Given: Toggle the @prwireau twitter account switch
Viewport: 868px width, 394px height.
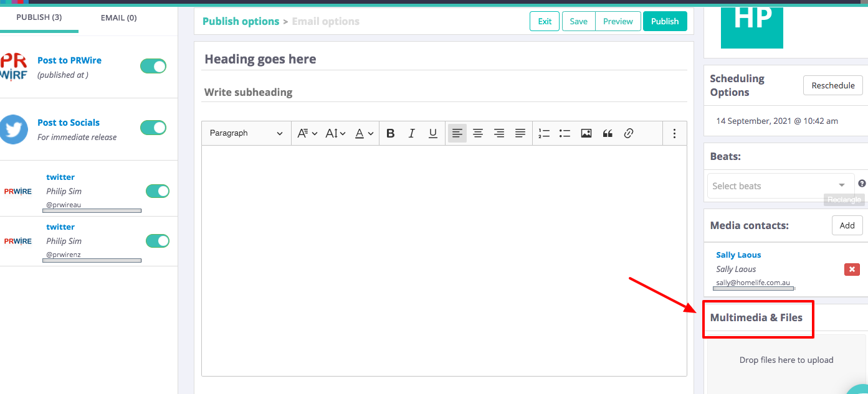Looking at the screenshot, I should pos(158,191).
